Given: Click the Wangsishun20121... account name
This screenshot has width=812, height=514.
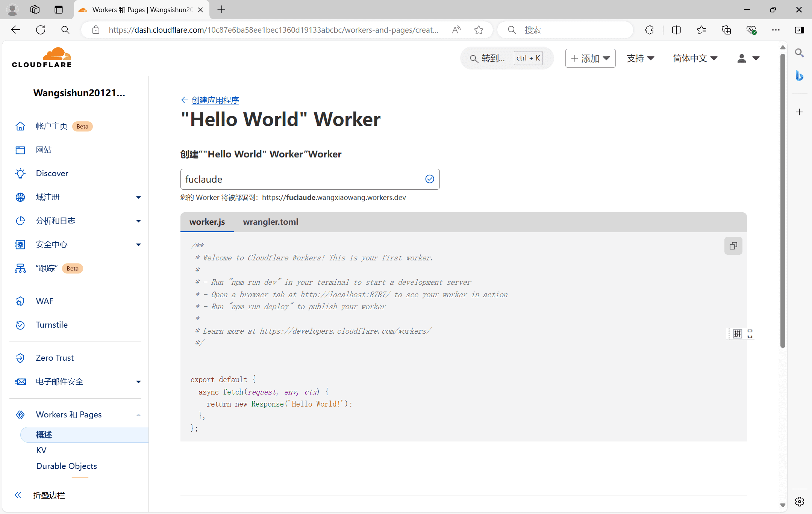Looking at the screenshot, I should click(79, 93).
